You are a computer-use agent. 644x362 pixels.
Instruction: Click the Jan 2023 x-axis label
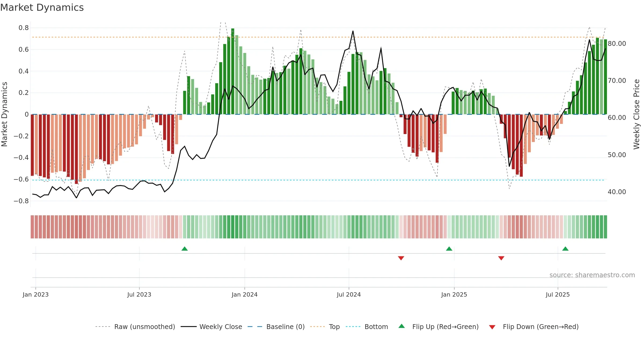click(36, 294)
